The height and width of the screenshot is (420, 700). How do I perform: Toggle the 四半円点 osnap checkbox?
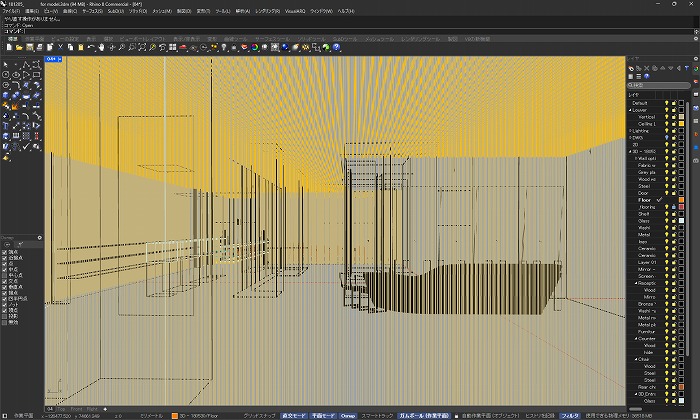pyautogui.click(x=4, y=299)
